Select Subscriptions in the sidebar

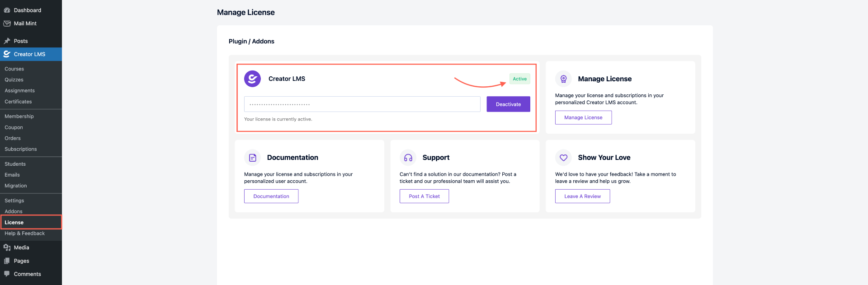21,149
